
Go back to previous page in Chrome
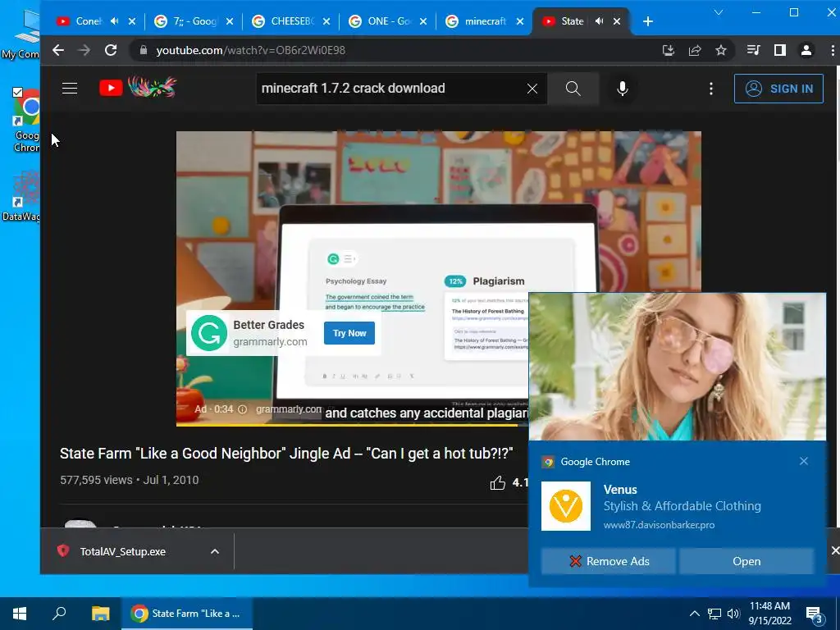click(x=58, y=50)
